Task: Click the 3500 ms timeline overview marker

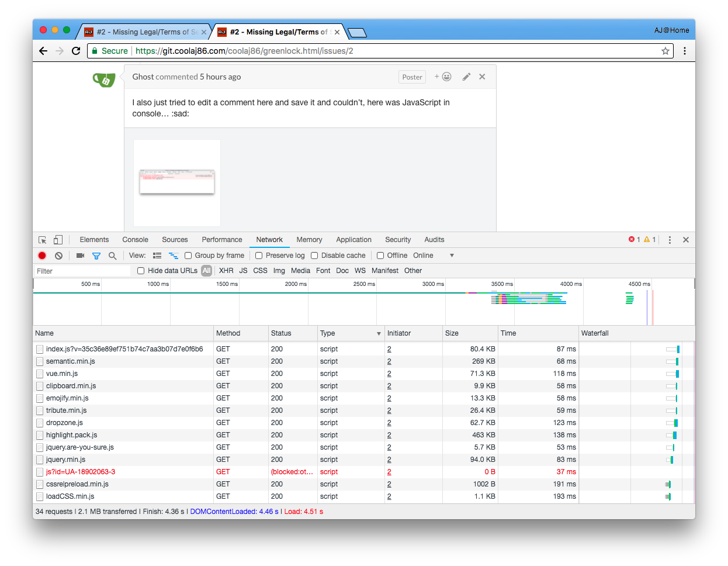Action: [x=502, y=284]
